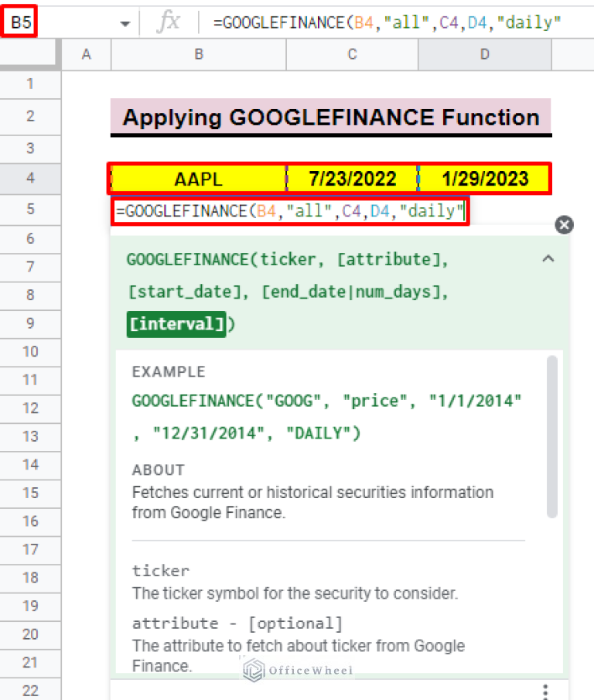Click the fx function icon
594x700 pixels.
tap(168, 22)
